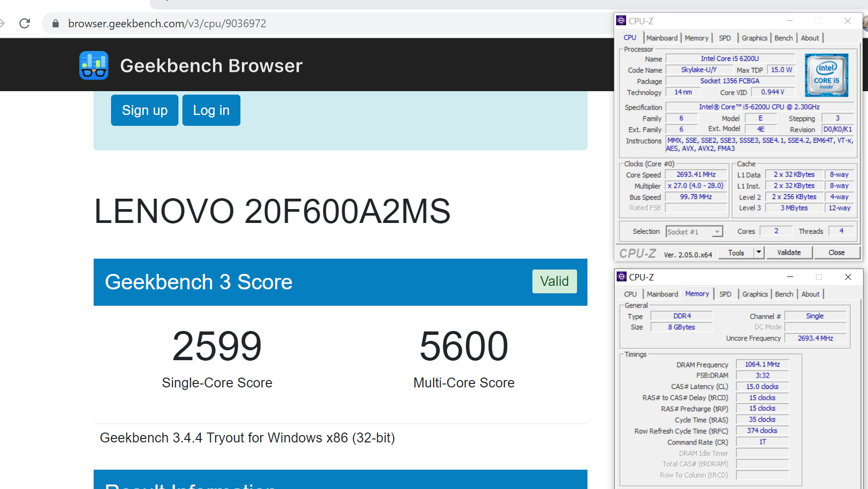This screenshot has height=489, width=868.
Task: Select Mainboard tab in bottom CPU-Z window
Action: pos(662,294)
